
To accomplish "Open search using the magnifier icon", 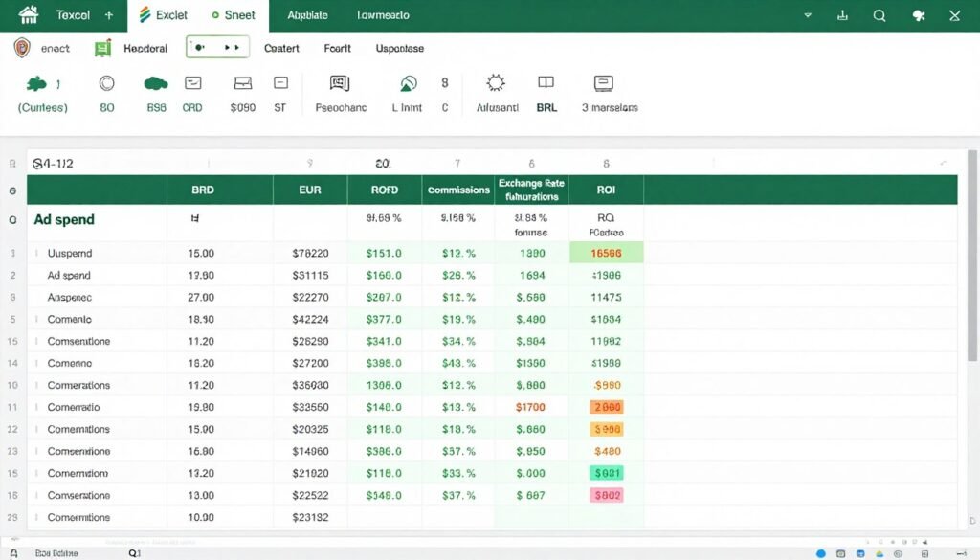I will (880, 15).
